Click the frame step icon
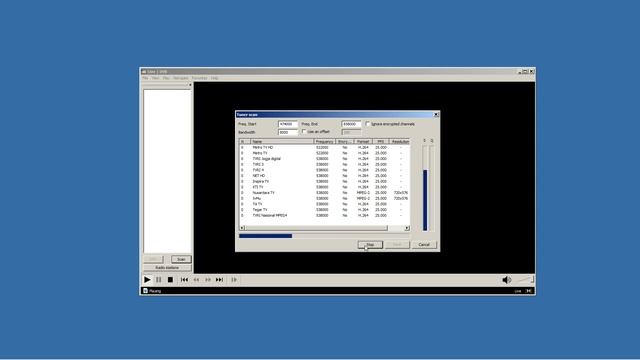The image size is (640, 360). coord(234,280)
